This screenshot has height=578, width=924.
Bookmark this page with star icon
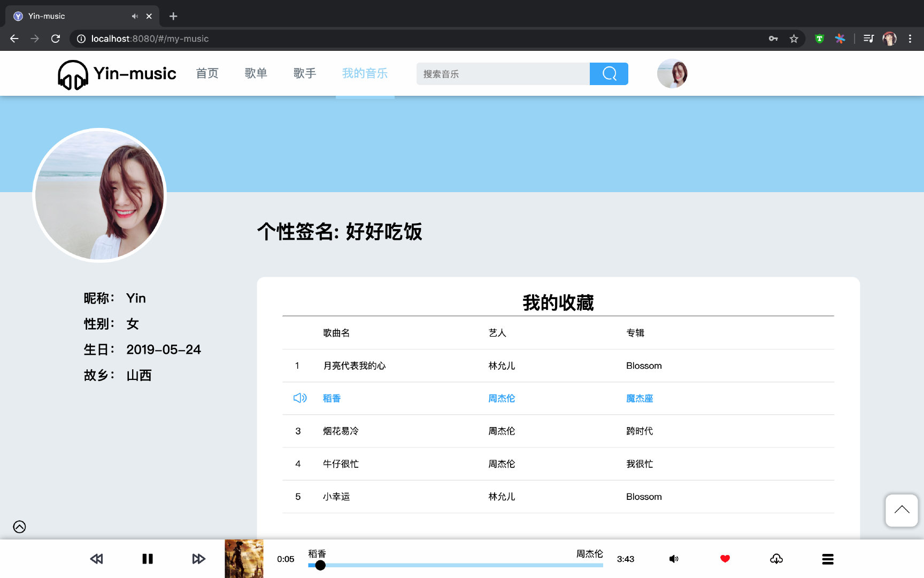point(794,39)
